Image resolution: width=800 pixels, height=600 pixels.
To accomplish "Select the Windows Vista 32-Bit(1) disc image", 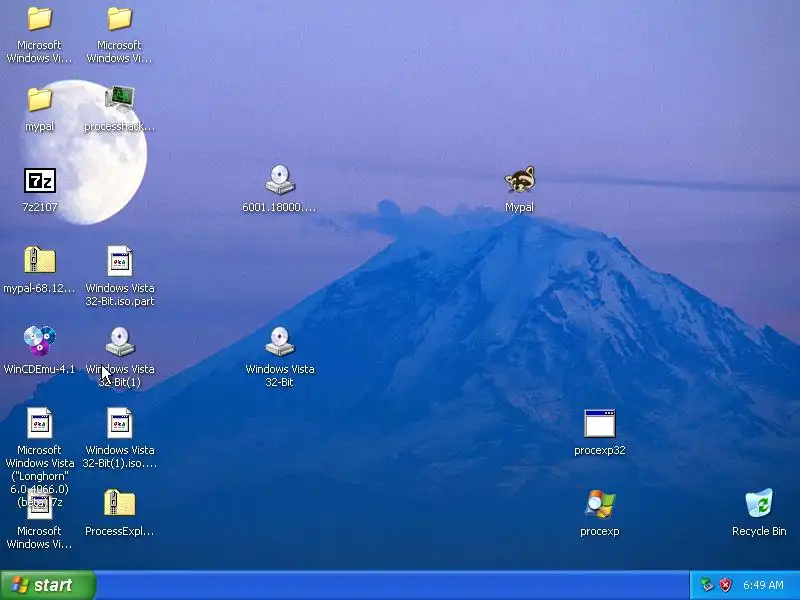I will [119, 341].
